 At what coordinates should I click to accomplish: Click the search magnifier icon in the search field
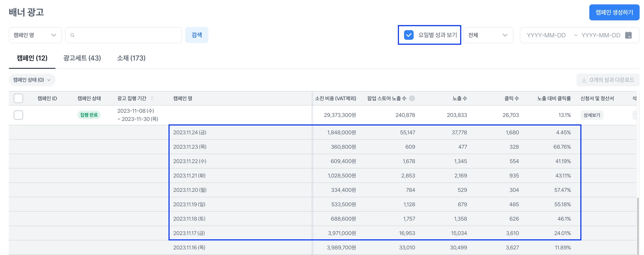[x=73, y=35]
